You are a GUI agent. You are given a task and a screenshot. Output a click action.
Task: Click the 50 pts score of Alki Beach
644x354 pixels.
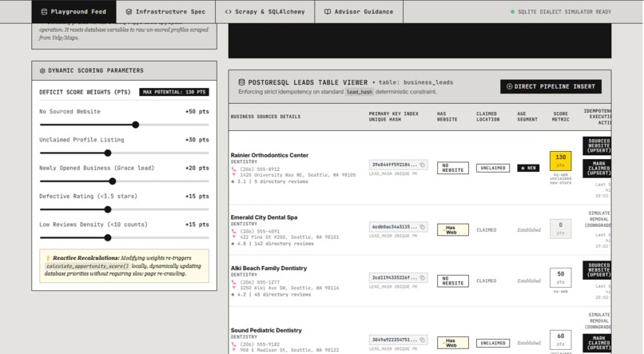click(561, 277)
